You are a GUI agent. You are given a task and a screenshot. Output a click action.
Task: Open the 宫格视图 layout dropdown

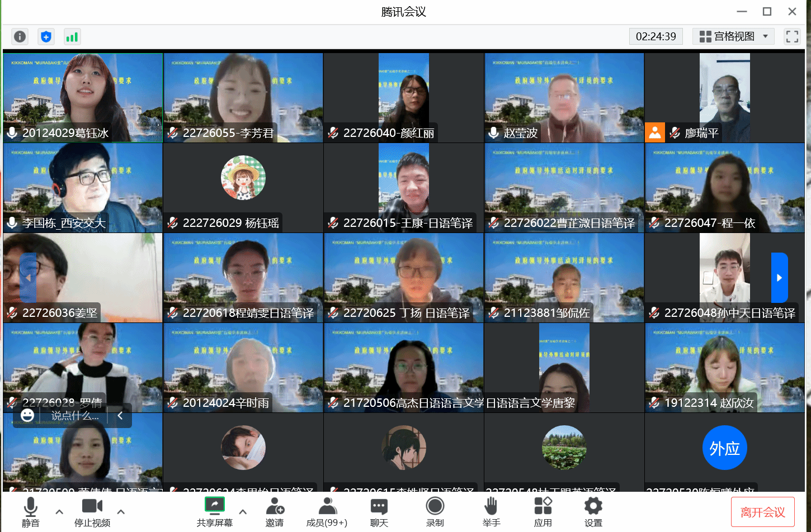point(733,37)
